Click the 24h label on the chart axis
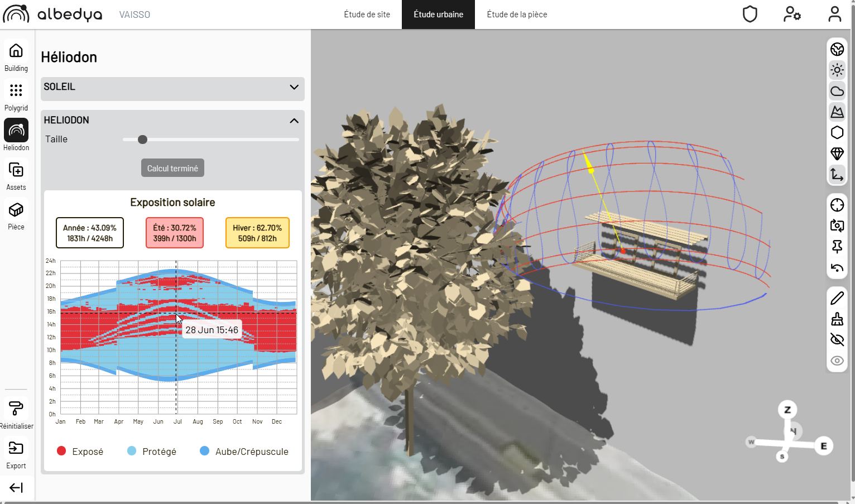The height and width of the screenshot is (504, 855). (51, 261)
